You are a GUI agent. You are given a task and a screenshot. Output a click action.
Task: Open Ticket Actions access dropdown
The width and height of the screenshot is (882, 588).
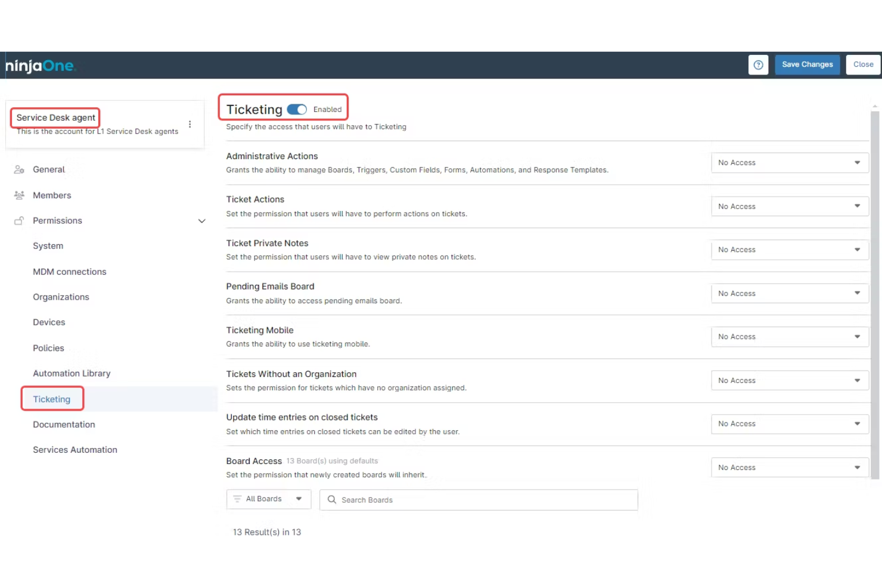tap(790, 206)
